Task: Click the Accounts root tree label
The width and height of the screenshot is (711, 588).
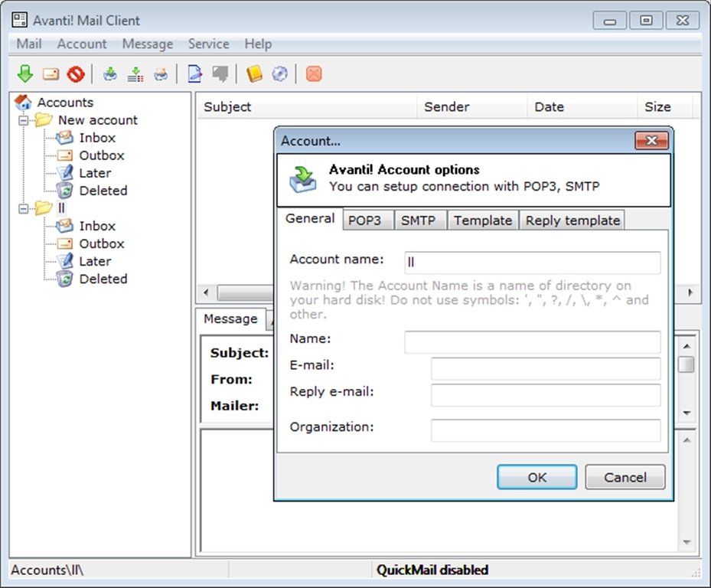Action: (65, 102)
